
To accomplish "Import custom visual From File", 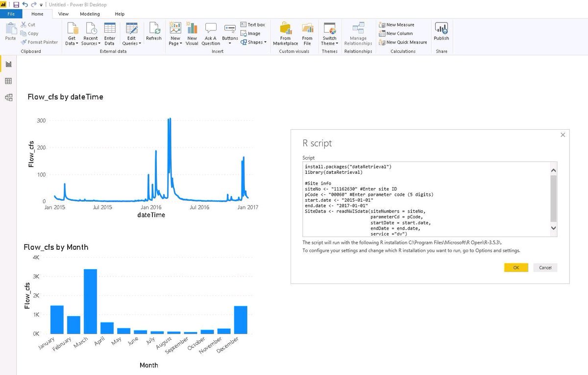I will 307,34.
